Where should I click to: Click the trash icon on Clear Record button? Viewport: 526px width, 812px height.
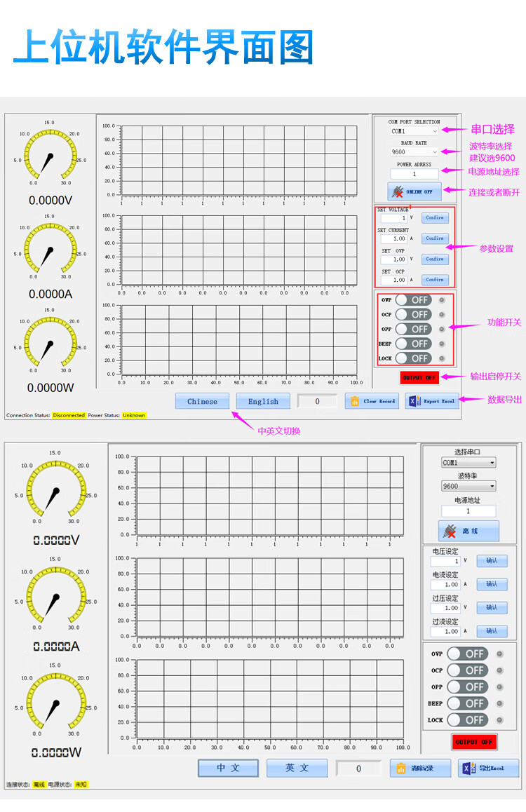pyautogui.click(x=354, y=401)
